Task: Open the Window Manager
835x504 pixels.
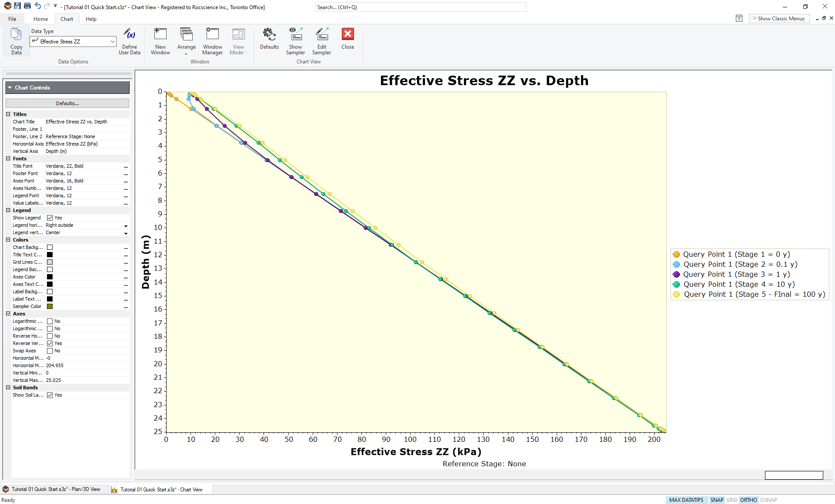Action: tap(212, 41)
